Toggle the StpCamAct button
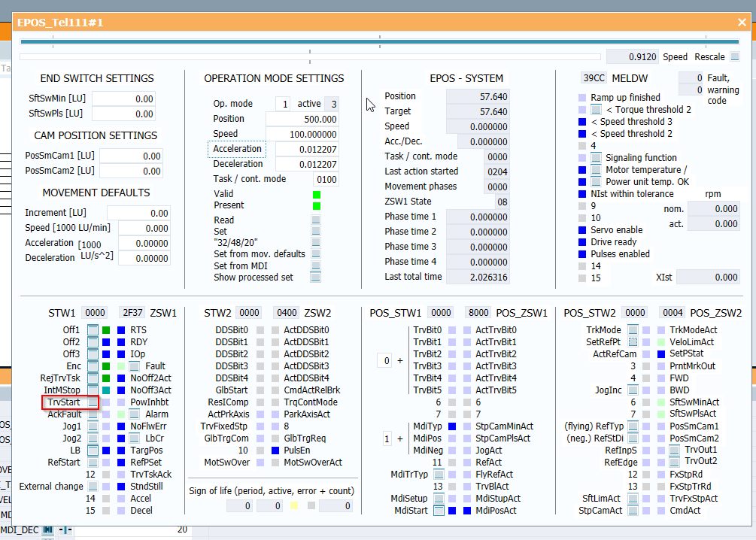Viewport: 756px width, 540px height. click(x=633, y=511)
